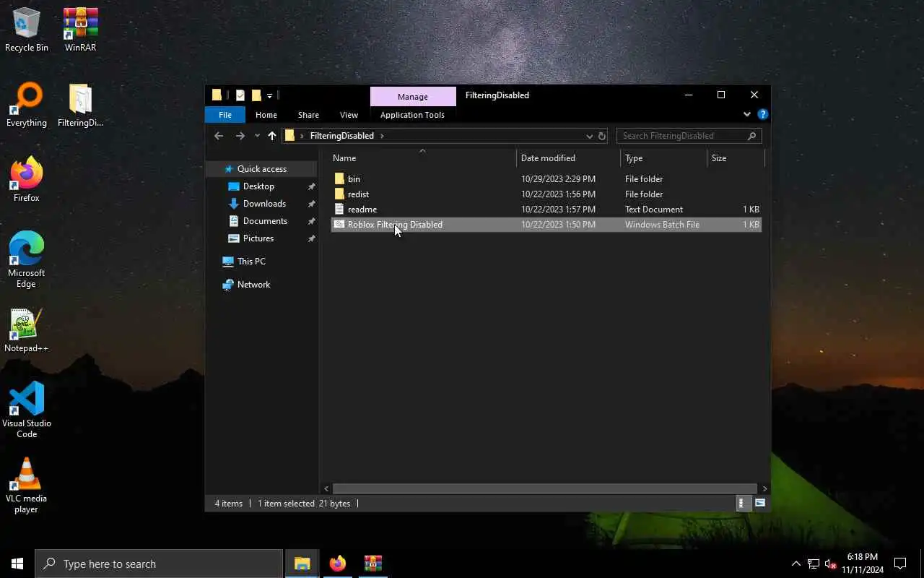This screenshot has height=578, width=924.
Task: Click the Back arrow in File Explorer
Action: [x=219, y=136]
